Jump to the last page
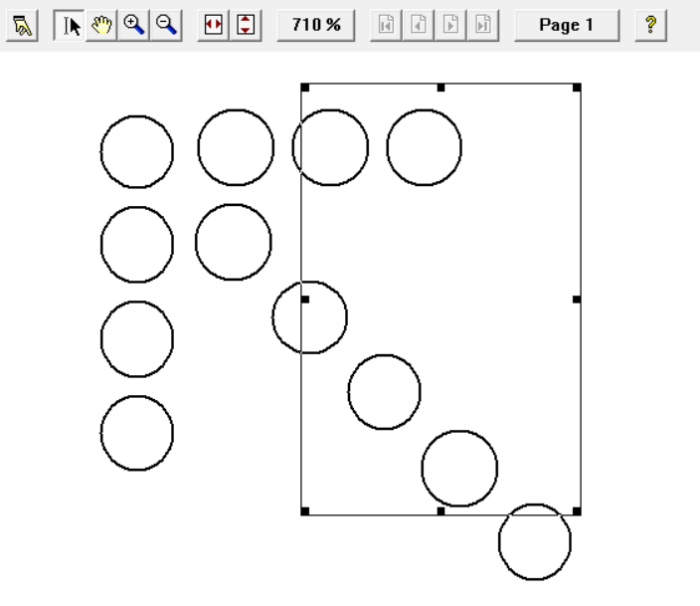The width and height of the screenshot is (700, 606). point(482,25)
